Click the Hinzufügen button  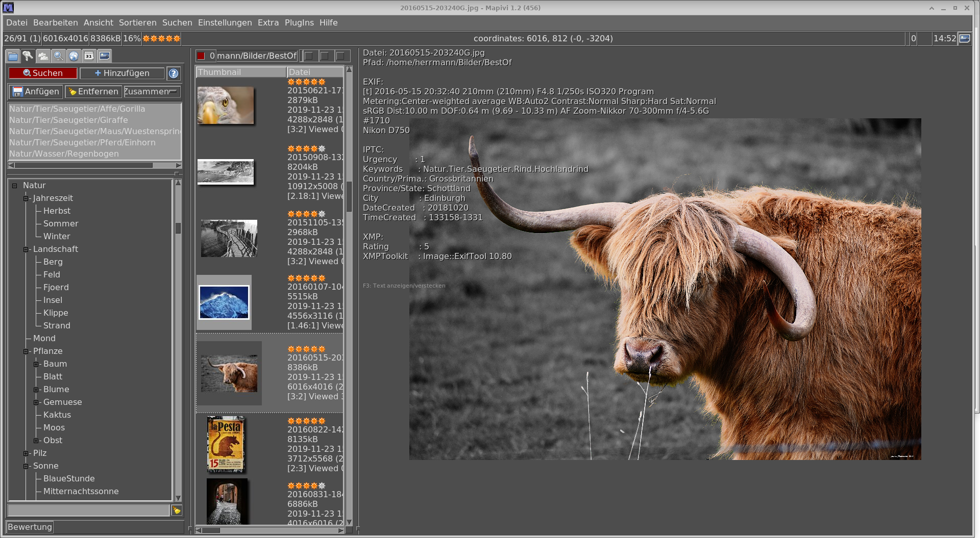pyautogui.click(x=122, y=73)
